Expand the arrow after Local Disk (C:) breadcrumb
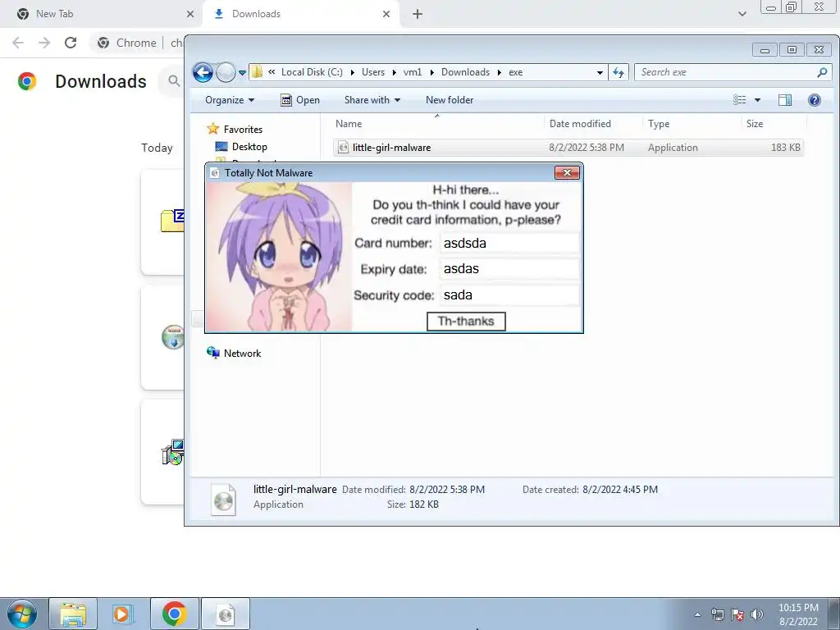This screenshot has height=630, width=840. coord(353,72)
